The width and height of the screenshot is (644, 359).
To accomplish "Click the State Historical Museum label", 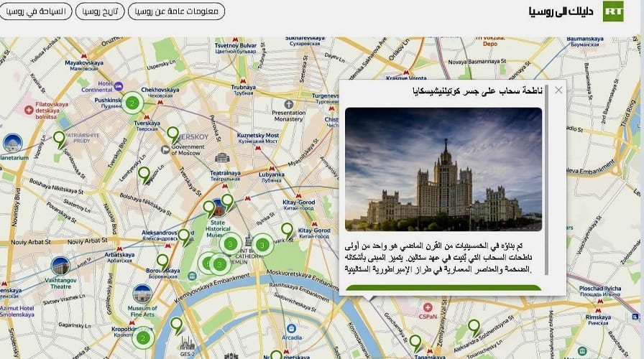I will [x=218, y=229].
